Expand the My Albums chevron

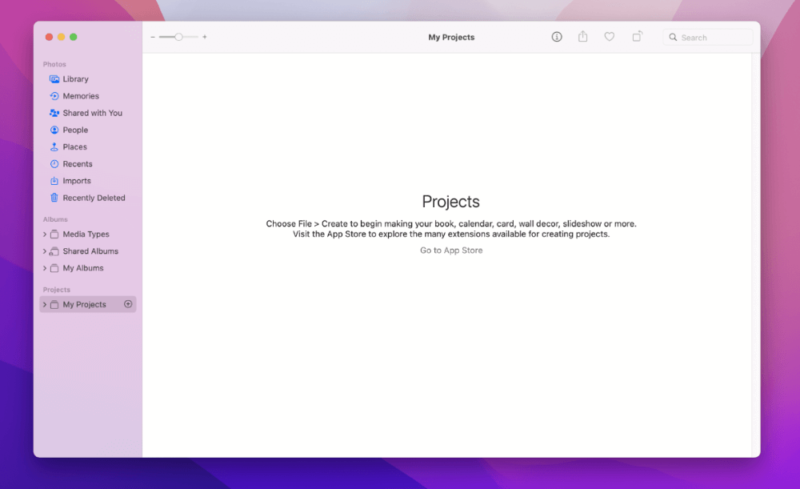(x=44, y=268)
